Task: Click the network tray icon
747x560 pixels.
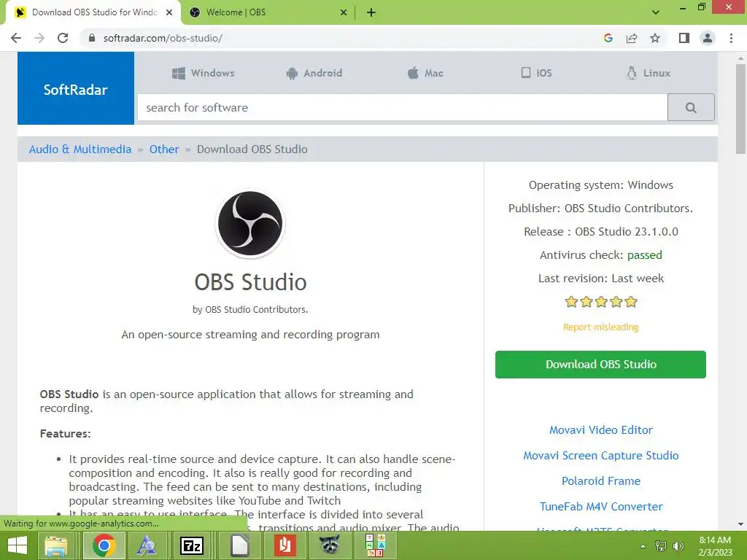Action: 661,546
